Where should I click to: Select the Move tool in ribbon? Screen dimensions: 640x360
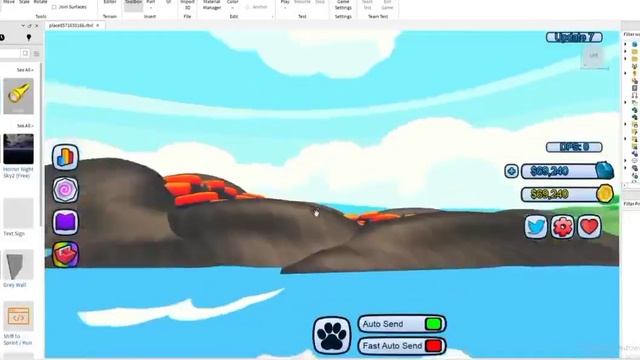coord(9,2)
